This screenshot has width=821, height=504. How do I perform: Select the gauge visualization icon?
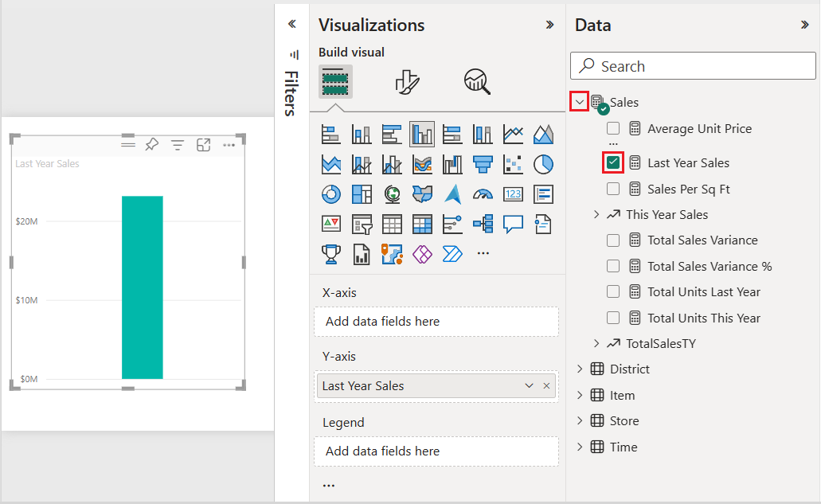click(483, 193)
